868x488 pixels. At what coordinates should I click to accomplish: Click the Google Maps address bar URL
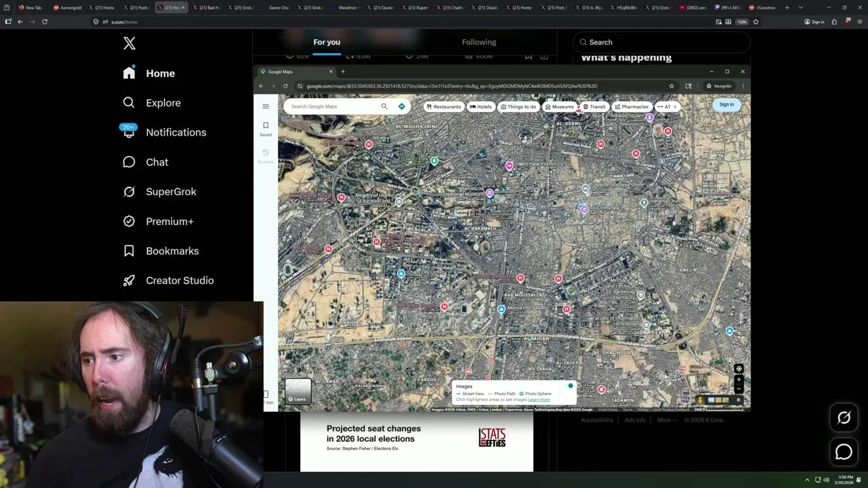[x=452, y=86]
